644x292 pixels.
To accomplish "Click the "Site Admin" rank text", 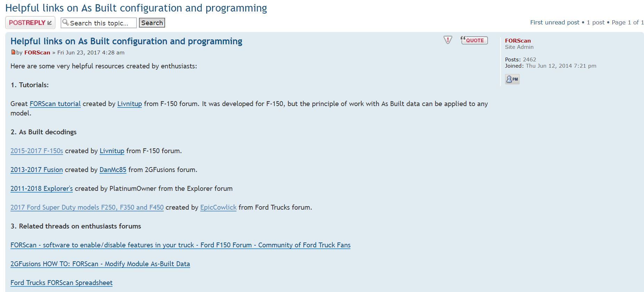I will [x=519, y=47].
